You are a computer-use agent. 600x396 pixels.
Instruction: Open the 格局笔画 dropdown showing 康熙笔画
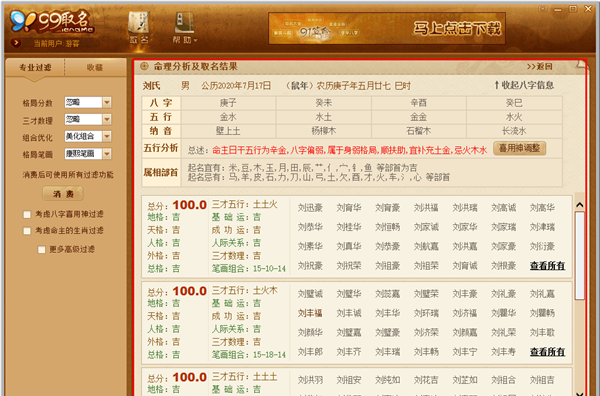88,154
